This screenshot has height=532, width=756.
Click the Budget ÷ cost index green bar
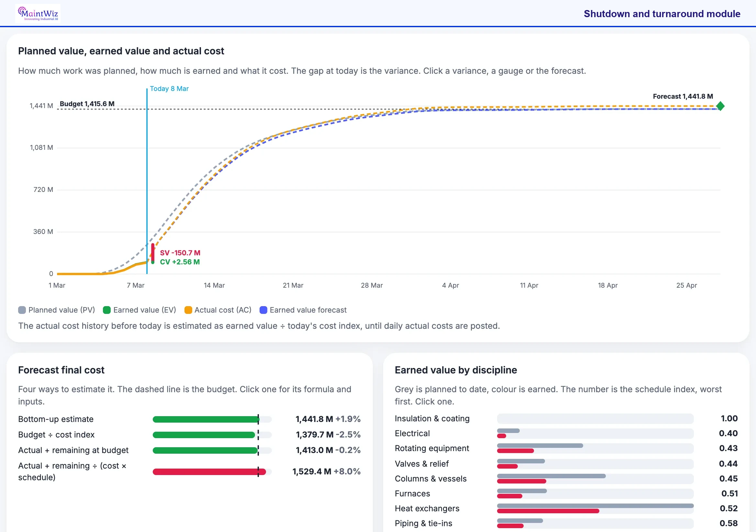204,435
